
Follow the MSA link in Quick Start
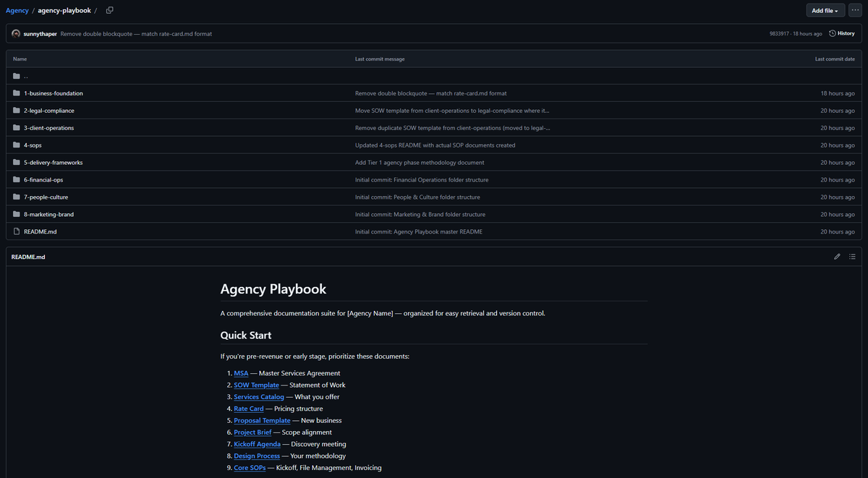(x=241, y=373)
